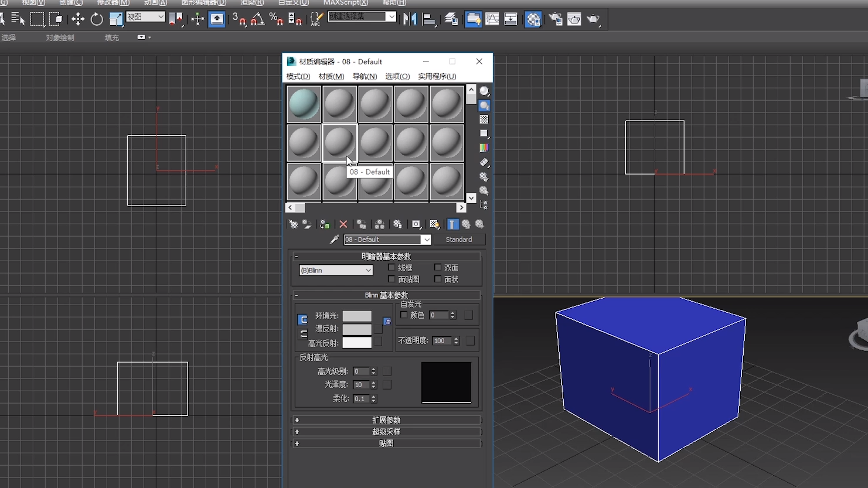Click the rectangular selection region icon
This screenshot has height=488, width=868.
37,19
